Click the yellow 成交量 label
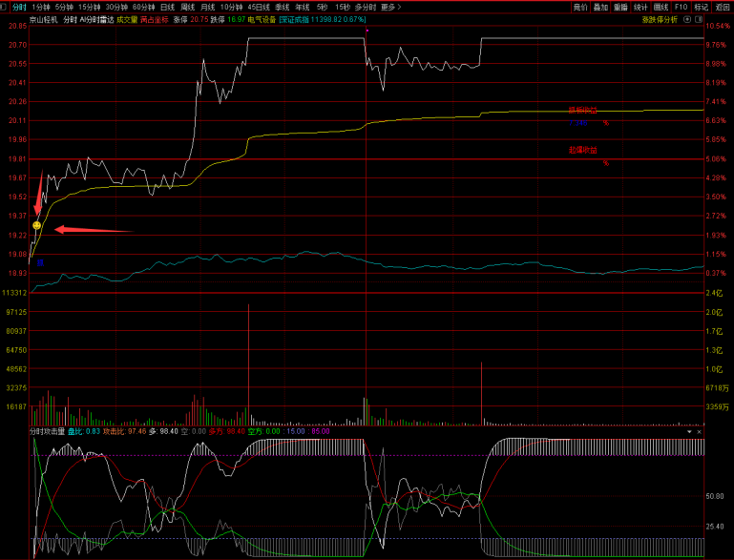The height and width of the screenshot is (560, 734). coord(127,20)
